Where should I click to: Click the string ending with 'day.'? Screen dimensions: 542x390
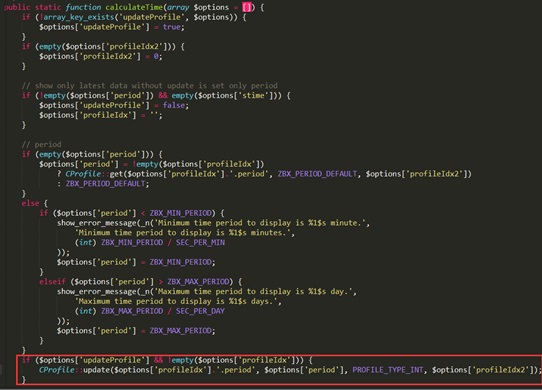(252, 291)
